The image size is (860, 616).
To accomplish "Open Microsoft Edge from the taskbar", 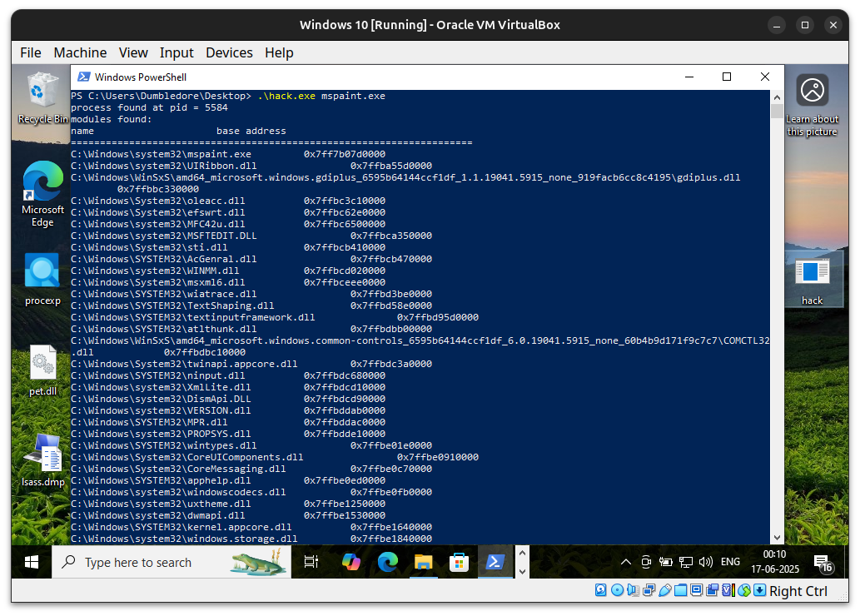I will tap(388, 562).
